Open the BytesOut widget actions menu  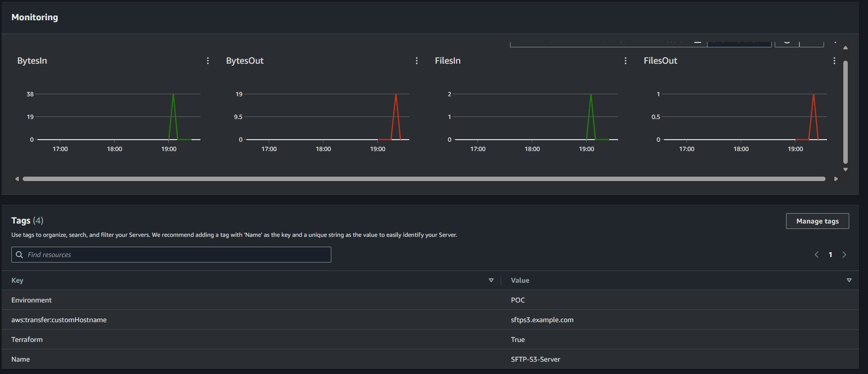417,61
